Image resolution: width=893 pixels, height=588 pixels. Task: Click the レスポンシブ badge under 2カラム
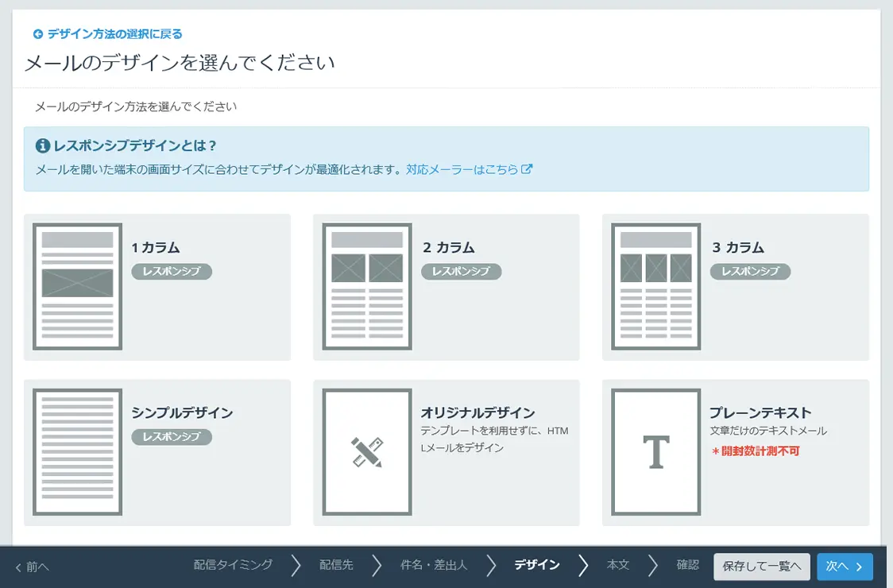461,271
